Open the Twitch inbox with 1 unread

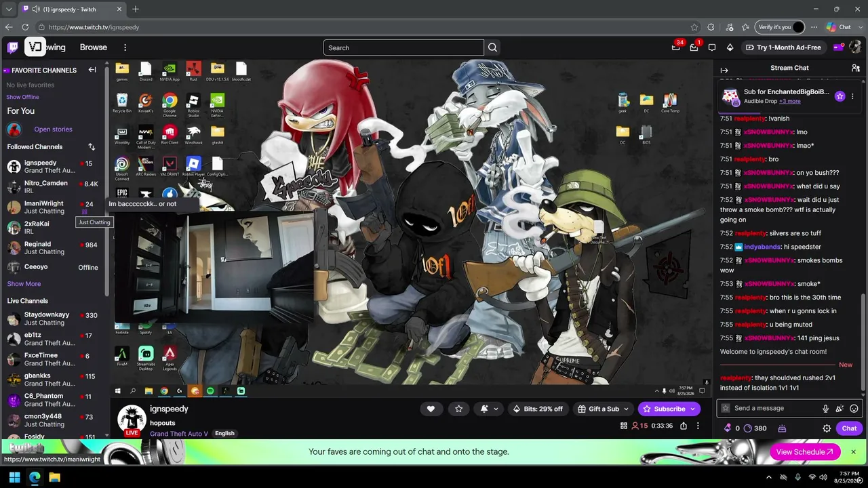pos(694,47)
